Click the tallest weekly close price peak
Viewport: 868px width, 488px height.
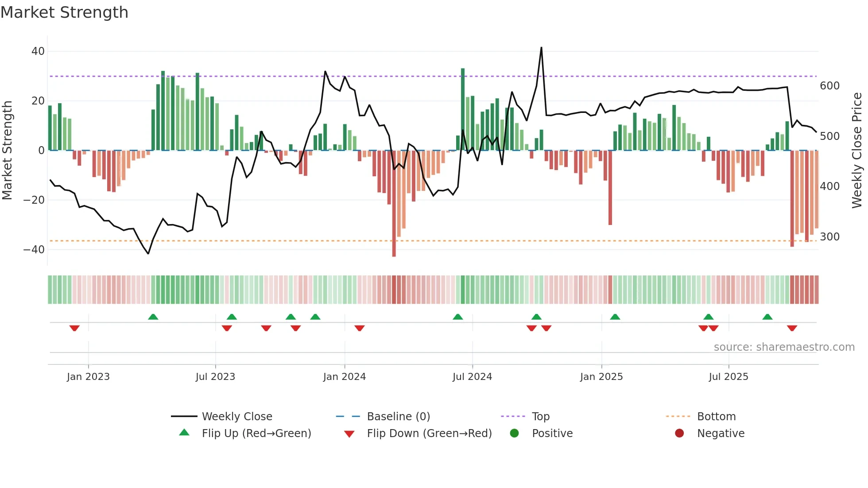pos(541,48)
